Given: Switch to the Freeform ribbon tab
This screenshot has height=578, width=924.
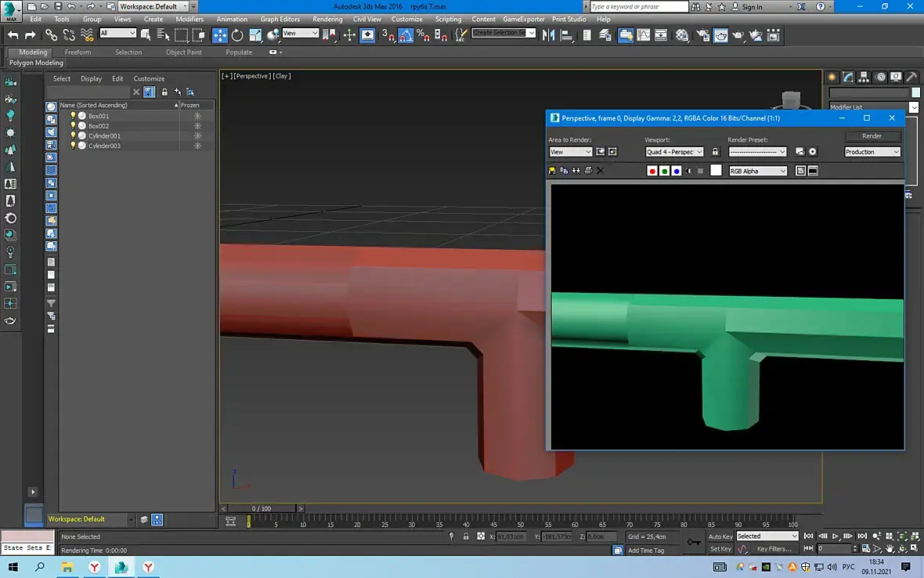Looking at the screenshot, I should (x=78, y=52).
